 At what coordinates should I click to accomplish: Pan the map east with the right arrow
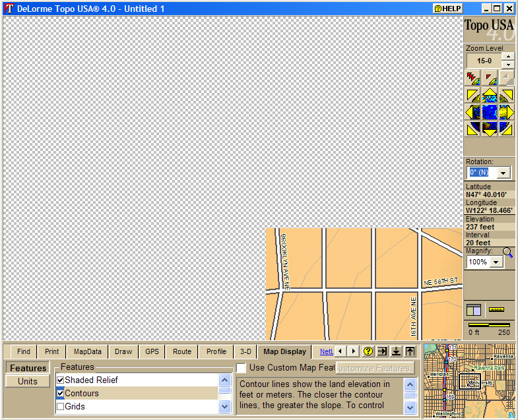[506, 112]
